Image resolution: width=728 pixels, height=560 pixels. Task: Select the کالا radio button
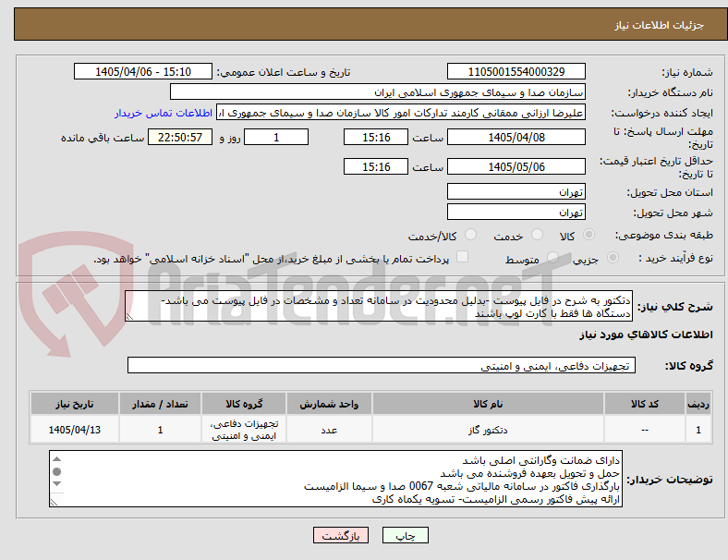point(588,235)
